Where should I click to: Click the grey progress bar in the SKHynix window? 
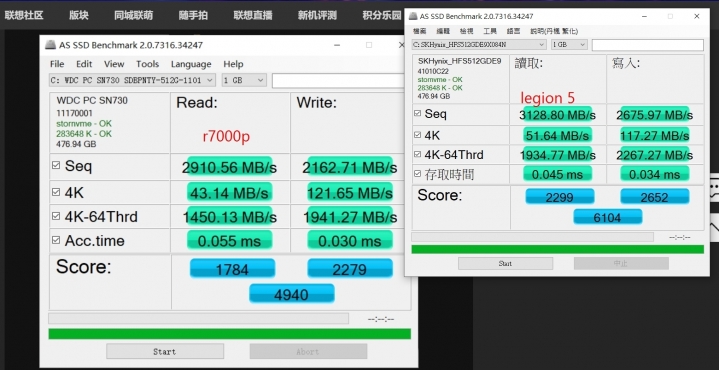[532, 236]
